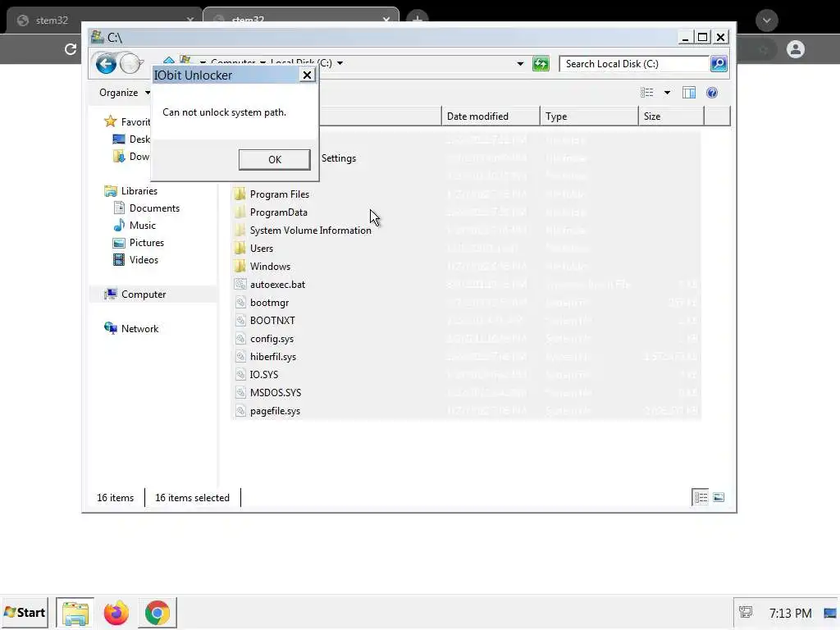Open the browser profile avatar icon

[796, 49]
